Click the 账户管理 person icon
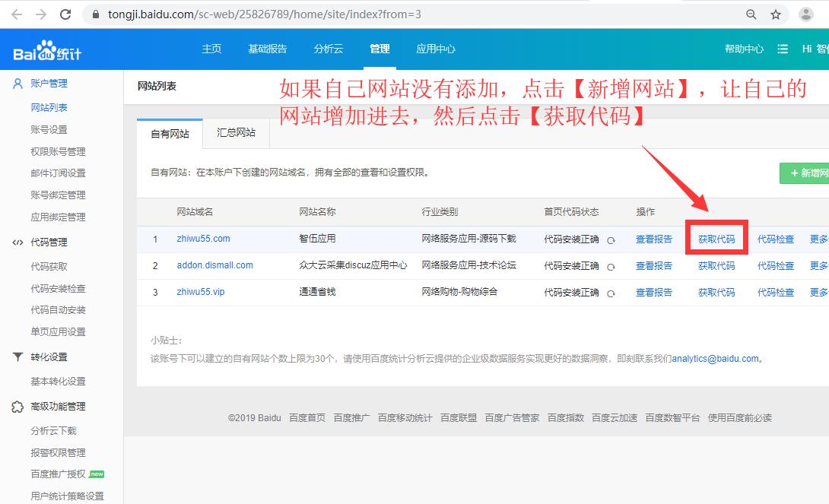The image size is (829, 504). tap(17, 84)
